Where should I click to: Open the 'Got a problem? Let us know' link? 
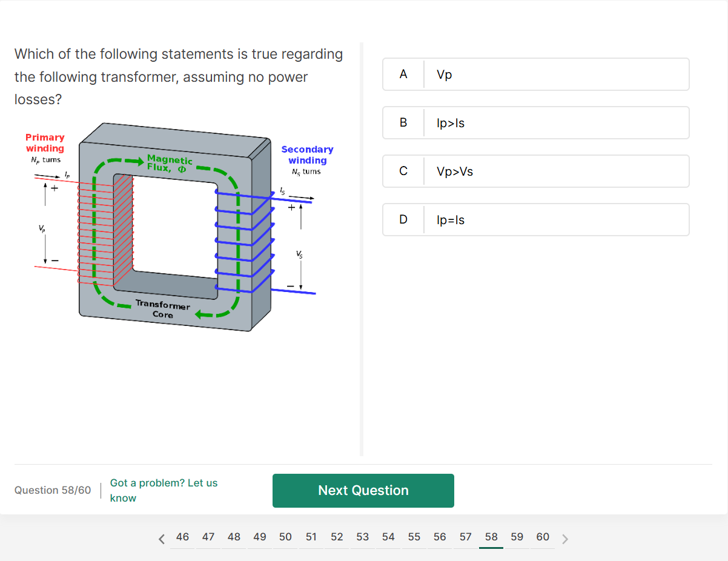pos(164,490)
